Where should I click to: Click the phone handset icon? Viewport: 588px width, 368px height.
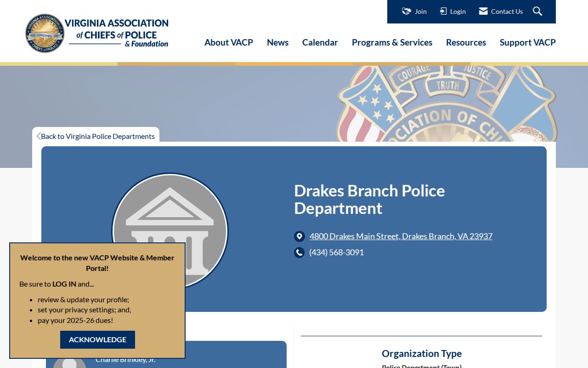coord(300,253)
